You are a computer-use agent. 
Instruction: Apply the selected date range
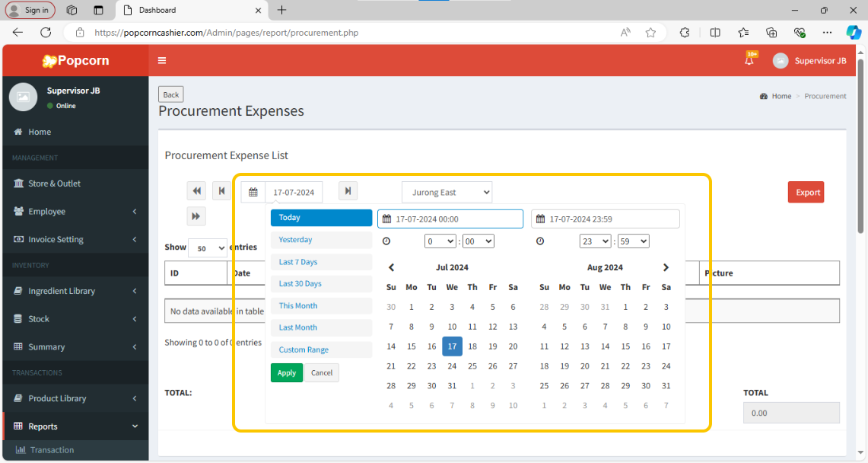pyautogui.click(x=287, y=372)
